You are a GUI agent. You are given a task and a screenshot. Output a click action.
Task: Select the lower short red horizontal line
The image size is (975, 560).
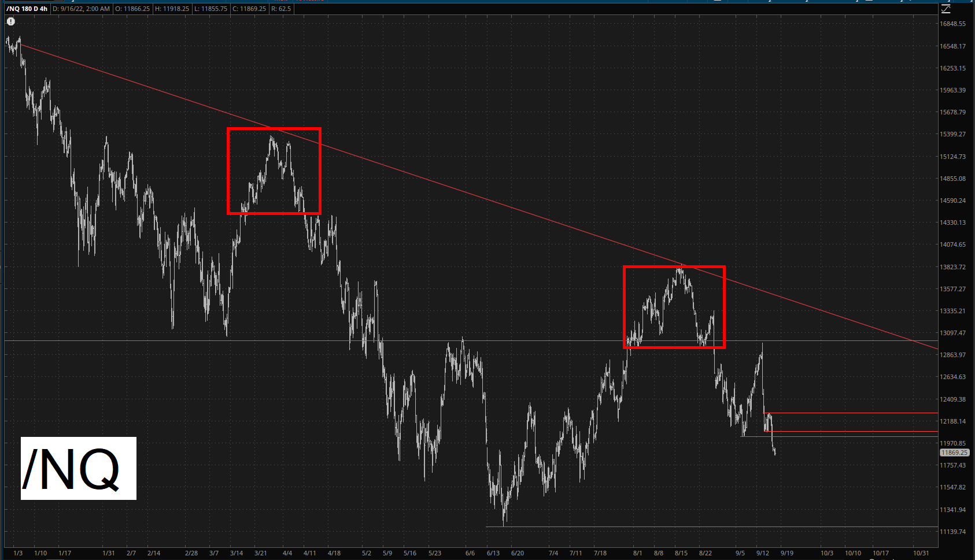[x=850, y=432]
